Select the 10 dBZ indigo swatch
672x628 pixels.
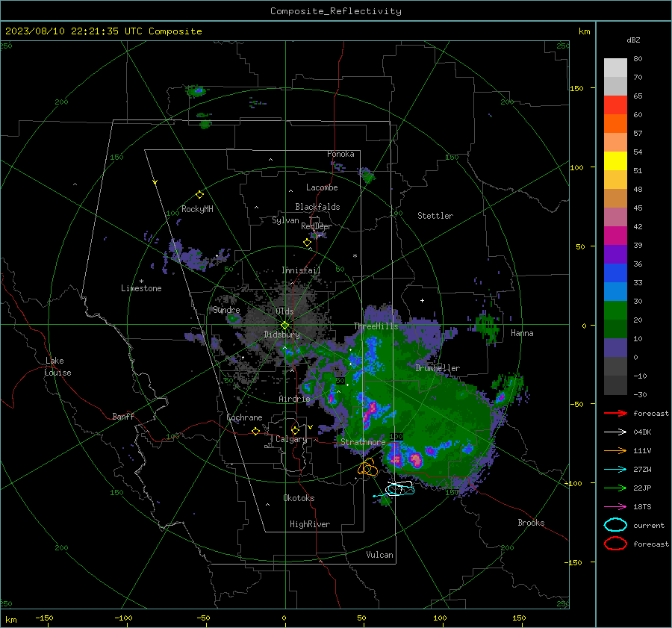615,347
